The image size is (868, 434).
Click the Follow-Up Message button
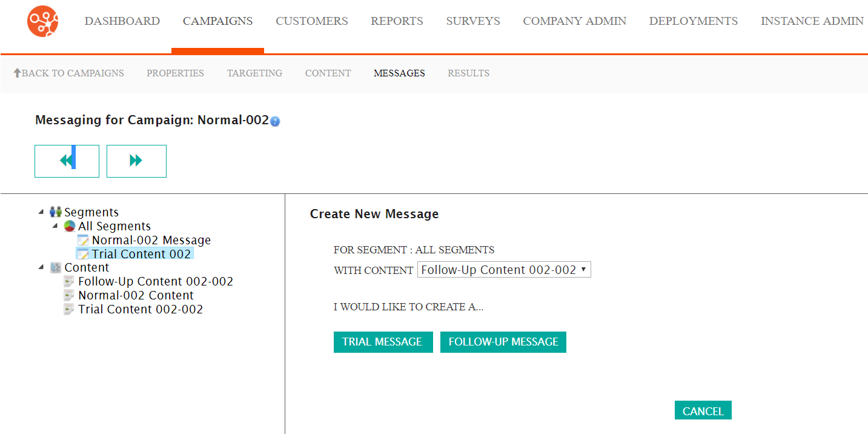pyautogui.click(x=503, y=342)
